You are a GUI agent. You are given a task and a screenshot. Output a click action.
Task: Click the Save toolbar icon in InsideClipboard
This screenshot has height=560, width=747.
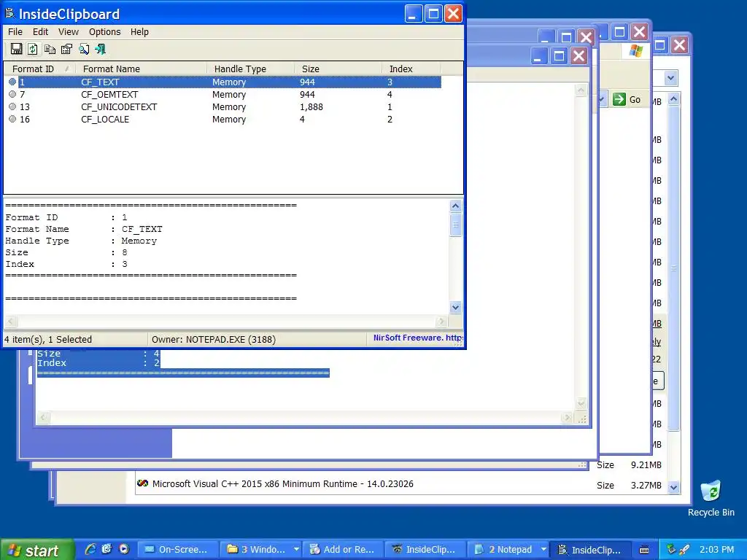coord(16,49)
